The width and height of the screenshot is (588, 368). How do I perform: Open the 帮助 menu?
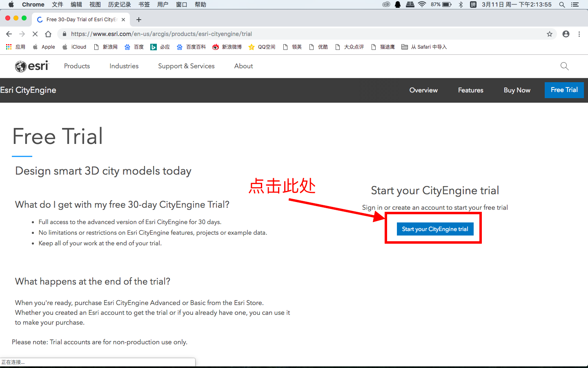tap(200, 4)
